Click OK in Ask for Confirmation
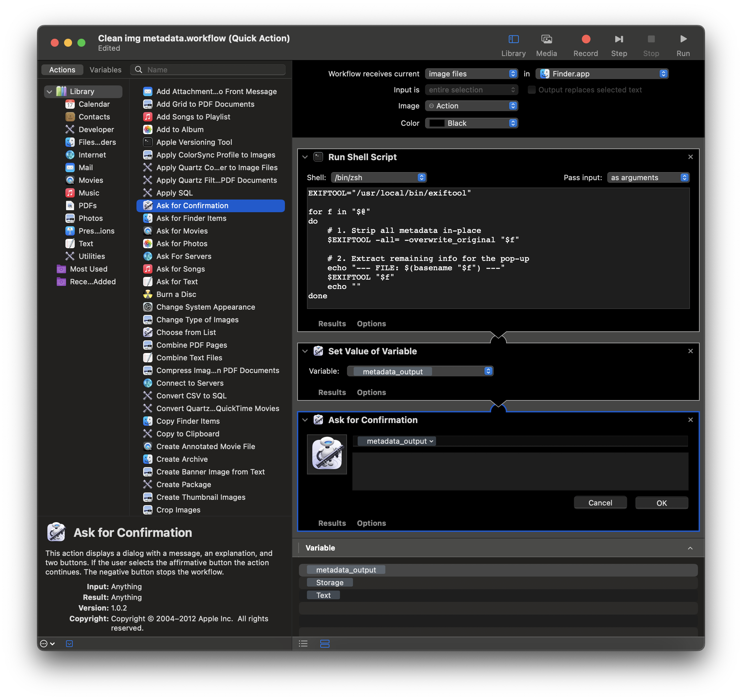The image size is (742, 700). click(661, 502)
